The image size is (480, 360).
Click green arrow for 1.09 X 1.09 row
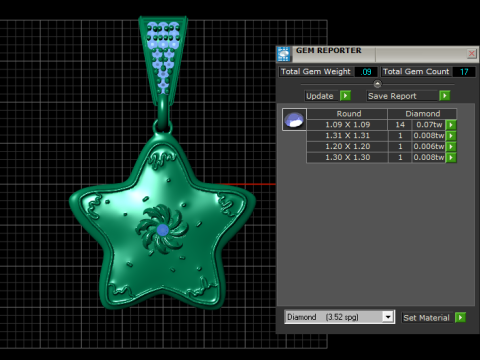(x=451, y=125)
